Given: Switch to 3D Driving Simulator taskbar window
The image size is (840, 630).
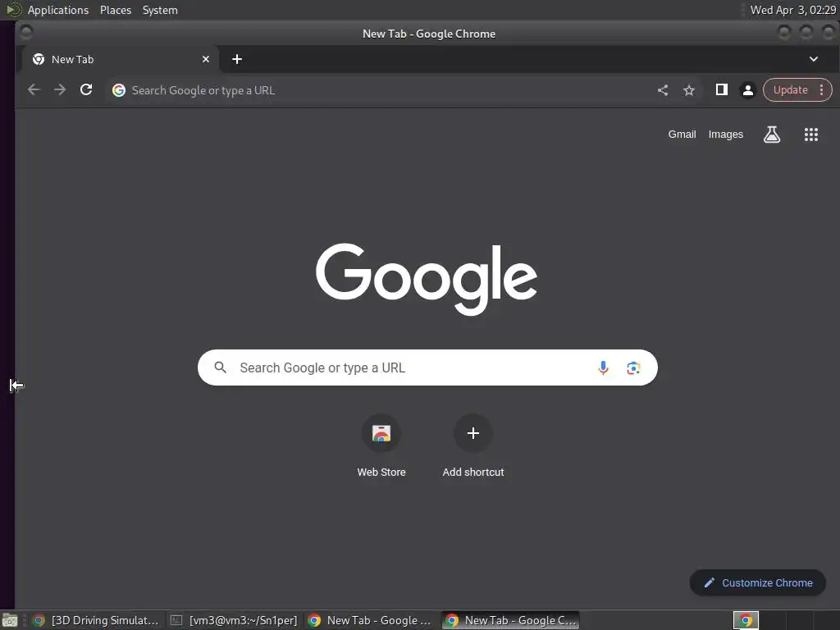Looking at the screenshot, I should click(x=96, y=620).
